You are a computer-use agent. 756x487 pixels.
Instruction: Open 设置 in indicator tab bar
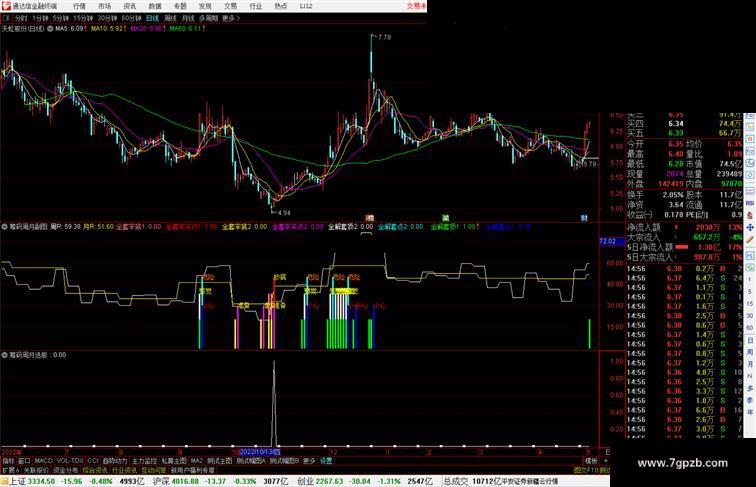tap(326, 461)
